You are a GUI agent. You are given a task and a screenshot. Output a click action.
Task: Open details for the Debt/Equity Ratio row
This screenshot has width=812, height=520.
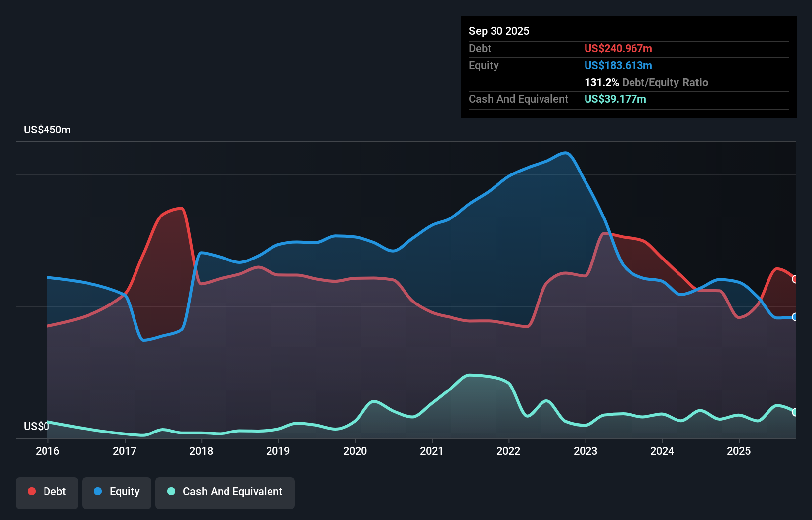click(x=646, y=82)
